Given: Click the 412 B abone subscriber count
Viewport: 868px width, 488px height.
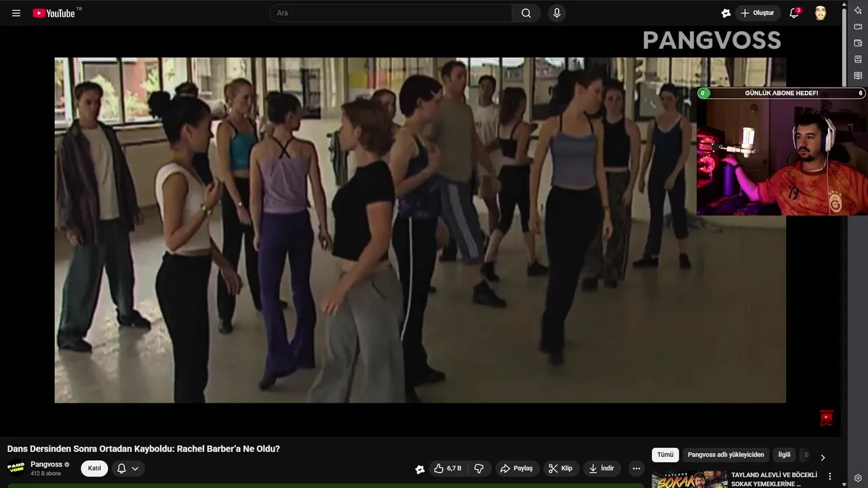Looking at the screenshot, I should point(45,474).
